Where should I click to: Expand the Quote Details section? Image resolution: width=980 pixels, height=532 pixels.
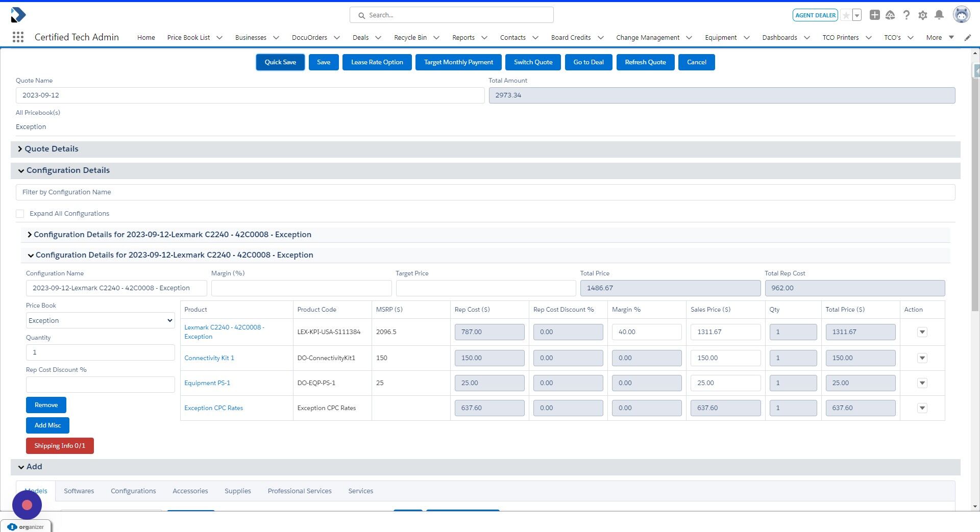coord(51,149)
